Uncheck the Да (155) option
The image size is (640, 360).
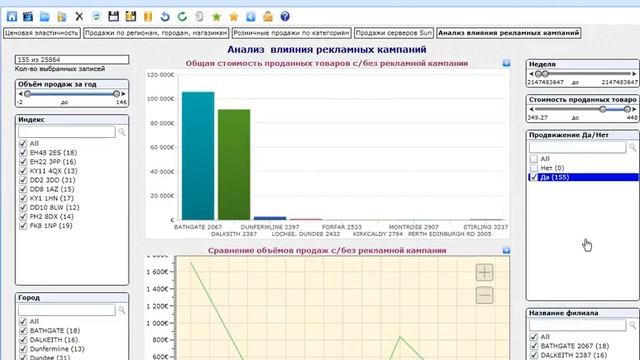534,177
